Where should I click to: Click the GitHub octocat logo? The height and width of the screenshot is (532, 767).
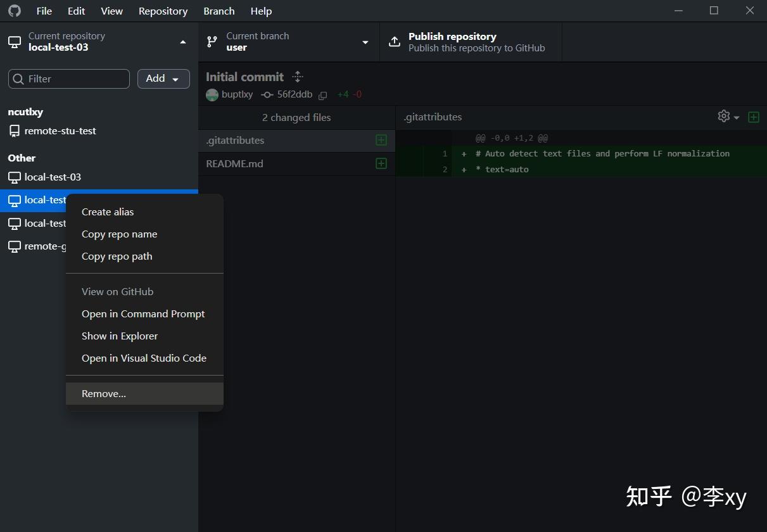[x=14, y=11]
